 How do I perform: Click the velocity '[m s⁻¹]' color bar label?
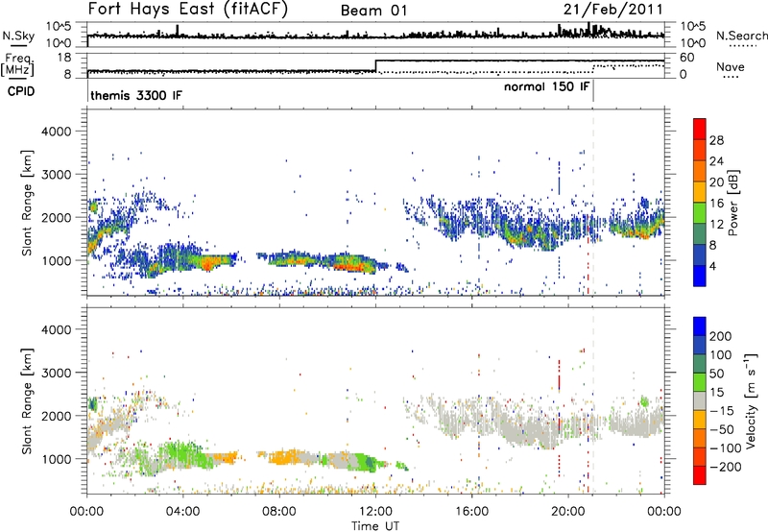[751, 400]
